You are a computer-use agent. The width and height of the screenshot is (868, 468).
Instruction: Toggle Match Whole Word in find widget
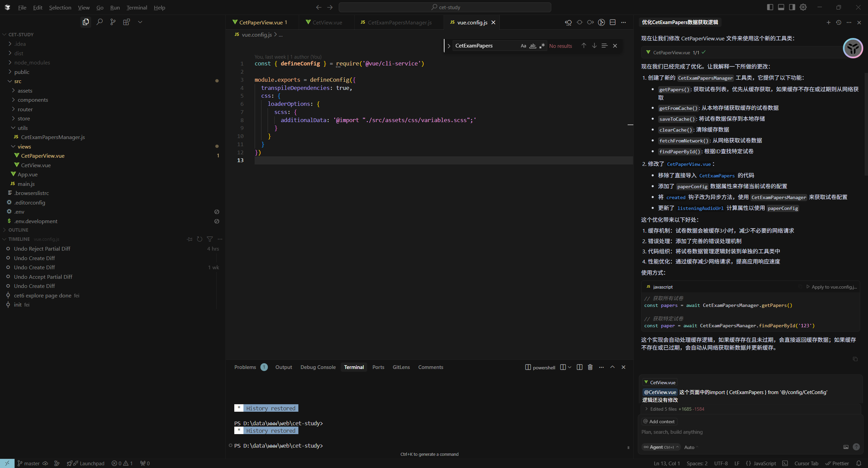click(533, 46)
